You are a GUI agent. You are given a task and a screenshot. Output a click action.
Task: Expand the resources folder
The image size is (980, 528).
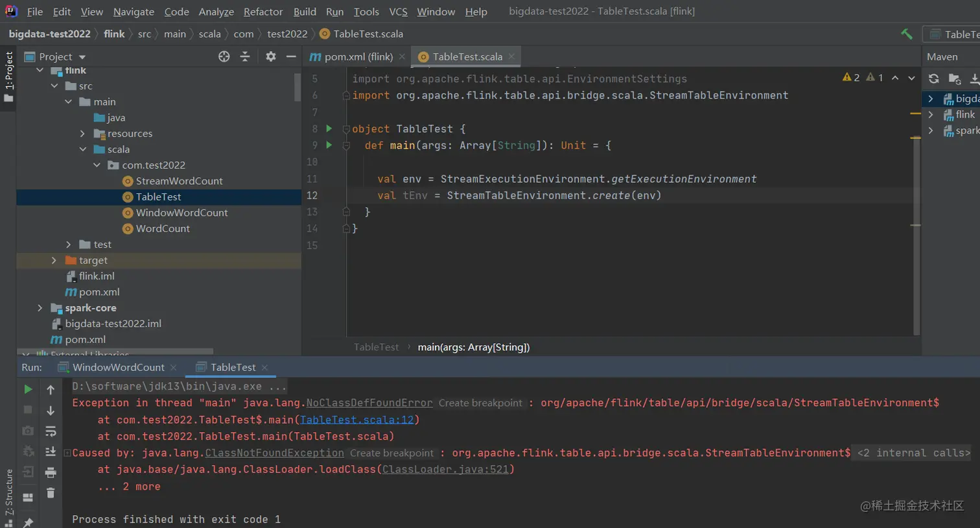tap(82, 134)
